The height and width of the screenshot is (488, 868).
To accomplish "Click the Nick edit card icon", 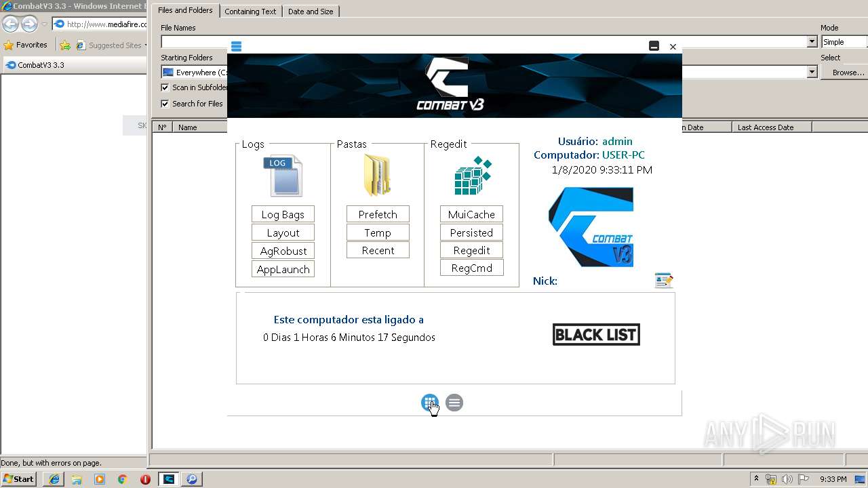I will click(664, 280).
